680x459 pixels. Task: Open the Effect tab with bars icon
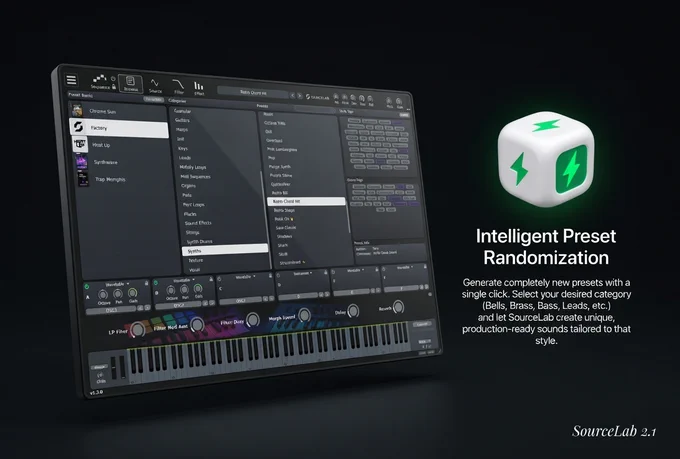[x=199, y=88]
